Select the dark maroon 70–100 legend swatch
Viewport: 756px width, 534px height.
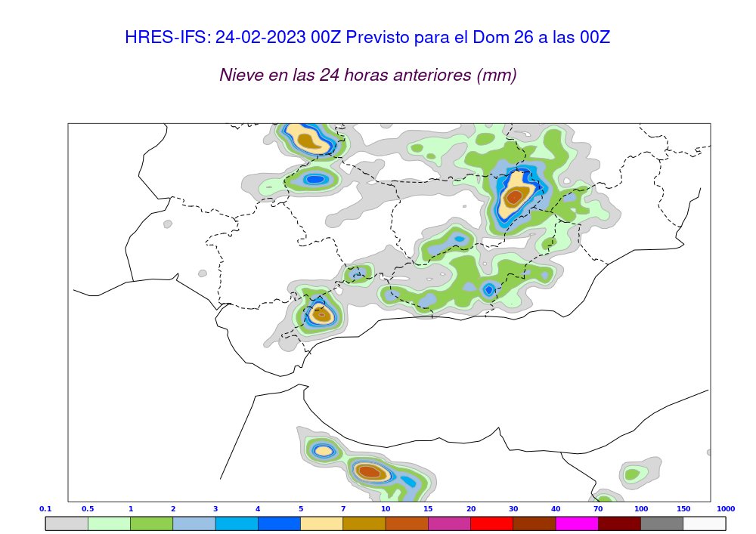coord(620,523)
